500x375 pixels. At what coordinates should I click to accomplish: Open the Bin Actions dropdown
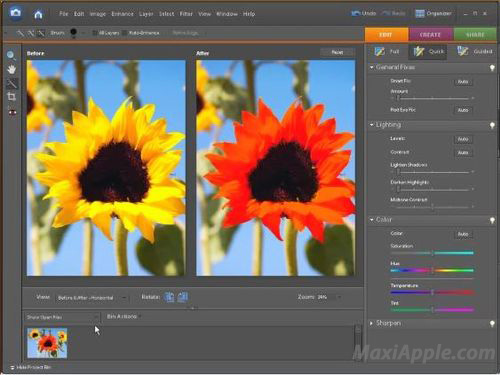pyautogui.click(x=123, y=316)
